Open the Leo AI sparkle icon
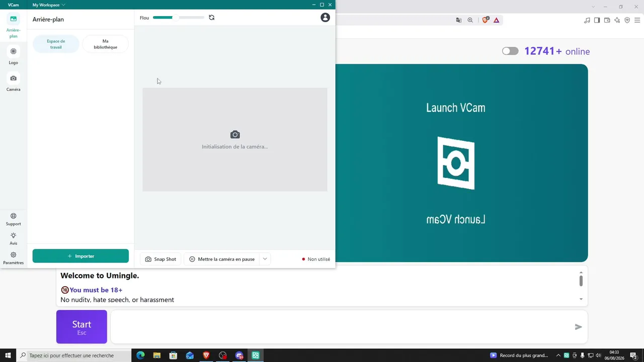644x362 pixels. click(617, 20)
